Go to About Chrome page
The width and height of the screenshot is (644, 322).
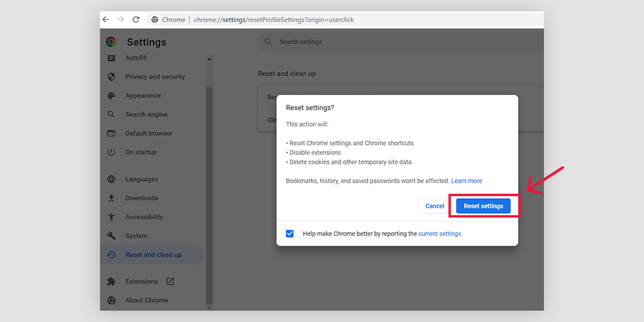147,301
